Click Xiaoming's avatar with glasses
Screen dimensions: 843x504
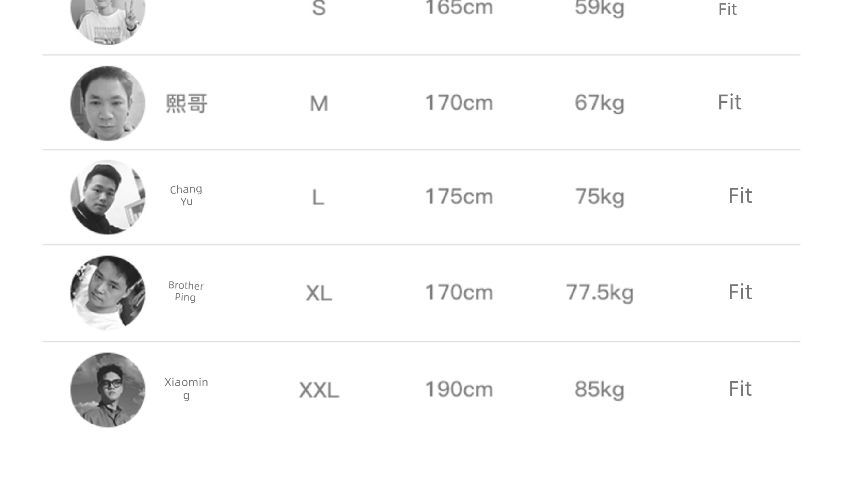pyautogui.click(x=108, y=390)
